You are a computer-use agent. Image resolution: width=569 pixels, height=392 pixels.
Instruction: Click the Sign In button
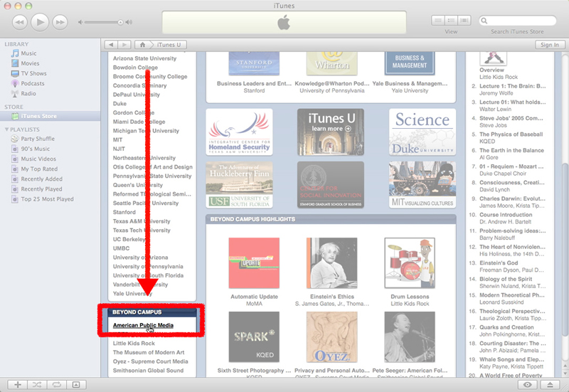pos(549,45)
